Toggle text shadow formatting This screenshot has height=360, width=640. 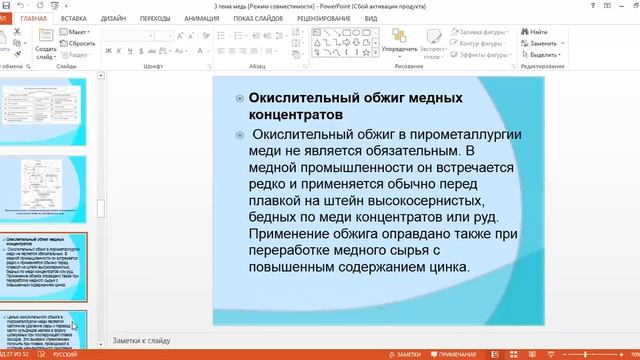pyautogui.click(x=141, y=51)
